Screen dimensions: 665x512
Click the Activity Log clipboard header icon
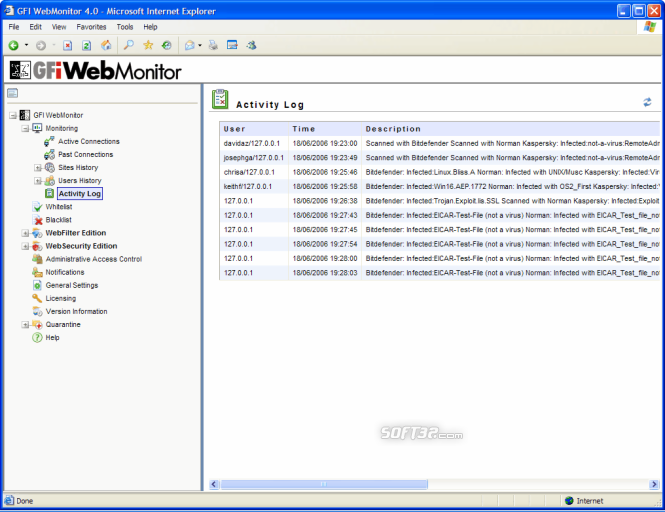220,99
